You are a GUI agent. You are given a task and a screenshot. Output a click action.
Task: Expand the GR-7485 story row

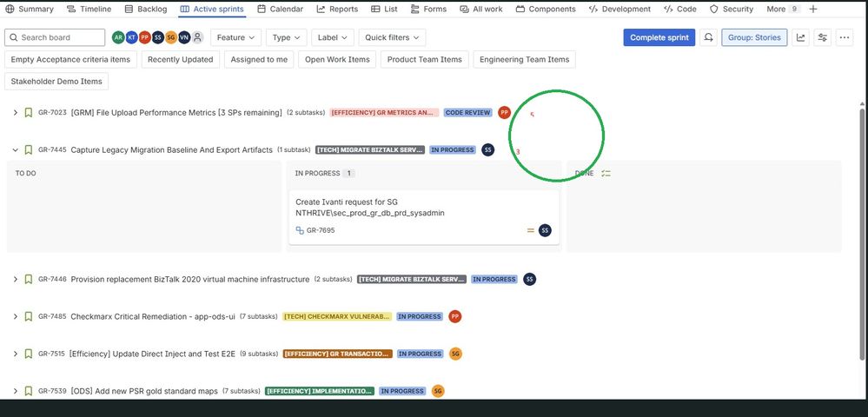pyautogui.click(x=16, y=316)
